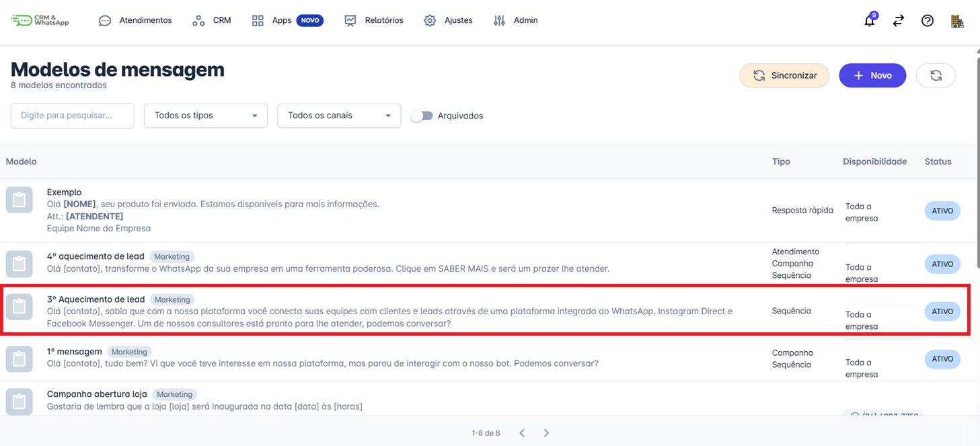Click the Novo button
This screenshot has width=980, height=446.
(x=872, y=75)
